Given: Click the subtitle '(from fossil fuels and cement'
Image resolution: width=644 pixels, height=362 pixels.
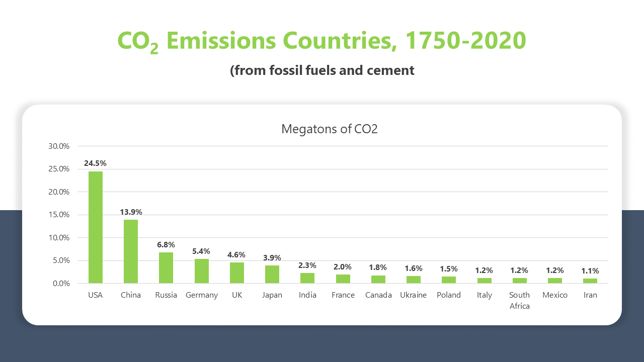Looking at the screenshot, I should pos(322,70).
